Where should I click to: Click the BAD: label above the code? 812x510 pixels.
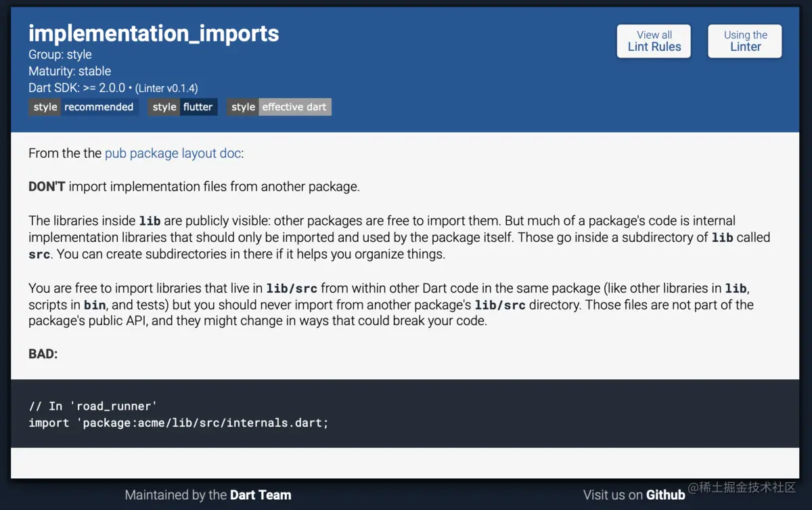pyautogui.click(x=43, y=354)
